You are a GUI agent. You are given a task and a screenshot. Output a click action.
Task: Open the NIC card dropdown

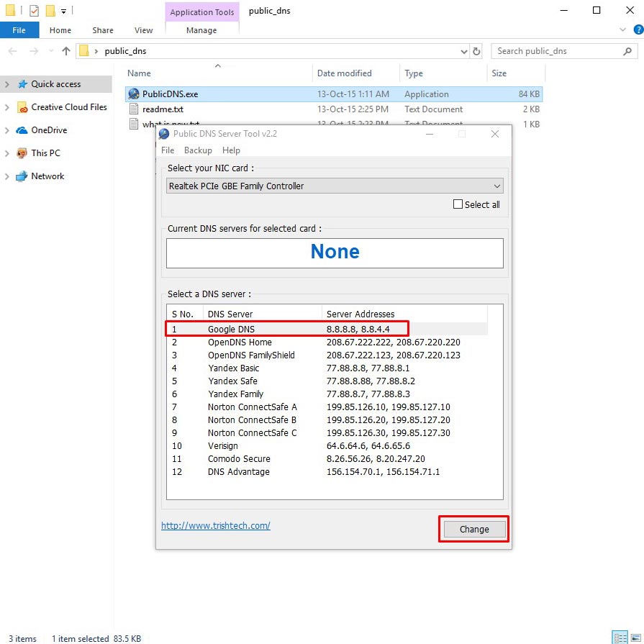click(x=496, y=186)
